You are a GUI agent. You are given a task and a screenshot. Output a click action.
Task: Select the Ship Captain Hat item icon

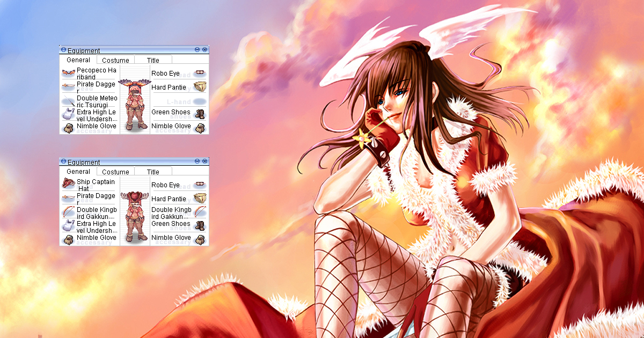68,183
